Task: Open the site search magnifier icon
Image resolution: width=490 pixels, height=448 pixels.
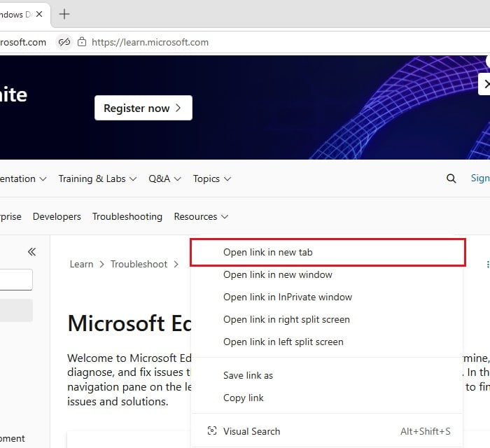Action: coord(451,178)
